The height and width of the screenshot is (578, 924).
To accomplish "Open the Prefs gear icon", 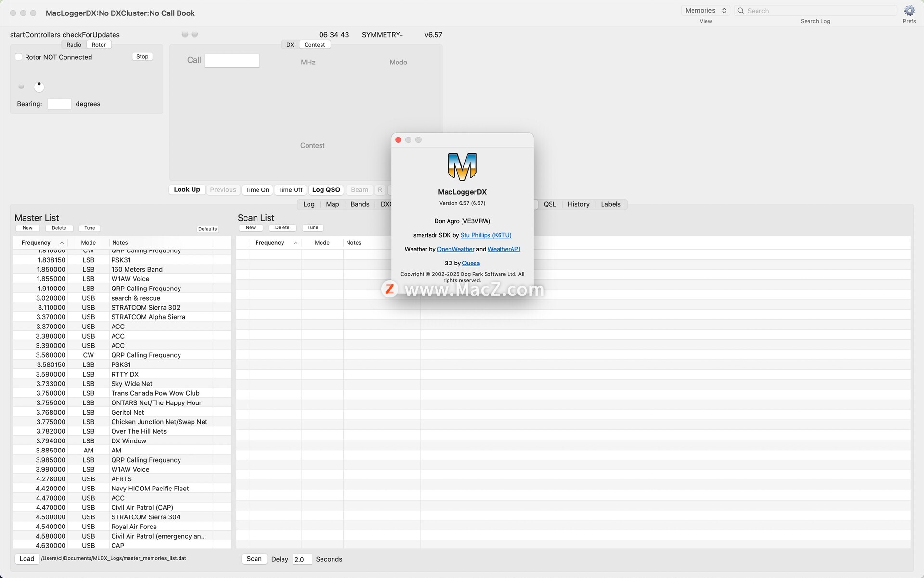I will (x=909, y=11).
